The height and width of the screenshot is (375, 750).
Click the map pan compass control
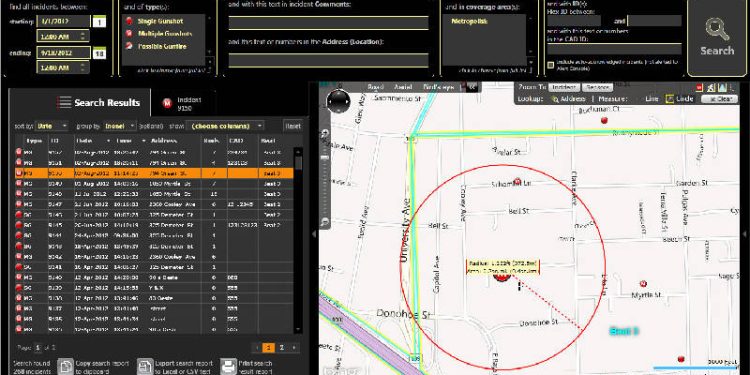coord(339,101)
